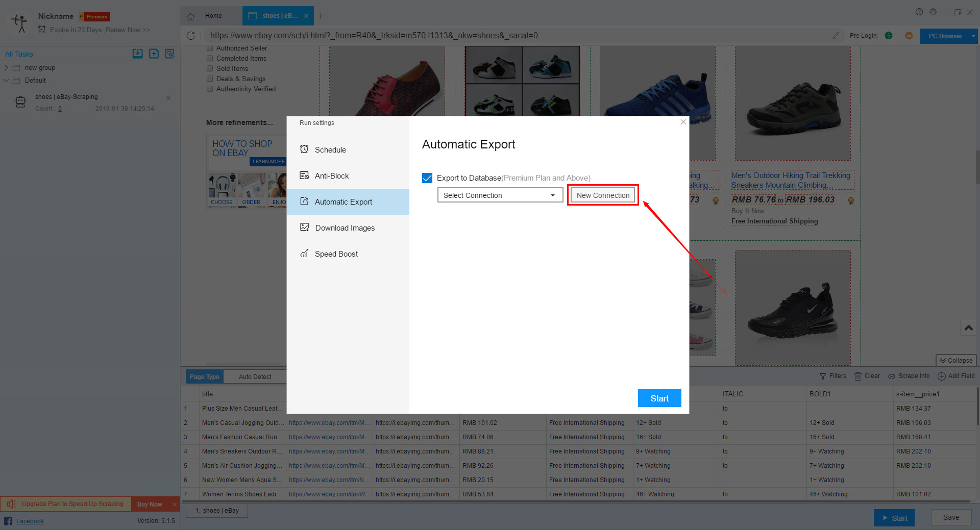The height and width of the screenshot is (530, 980).
Task: Select the Auto Detect tab
Action: coord(255,377)
